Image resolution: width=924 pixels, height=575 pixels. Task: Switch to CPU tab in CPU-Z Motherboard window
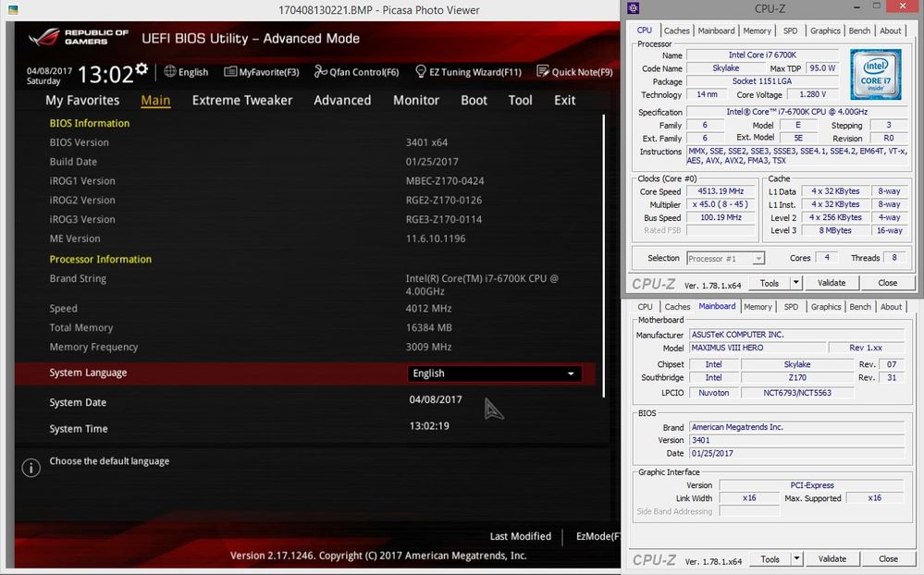pyautogui.click(x=645, y=307)
